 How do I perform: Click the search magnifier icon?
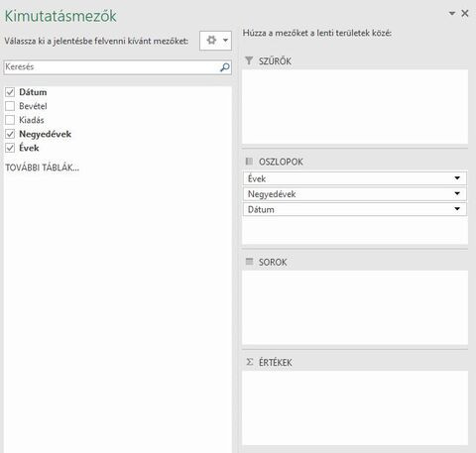[x=225, y=67]
